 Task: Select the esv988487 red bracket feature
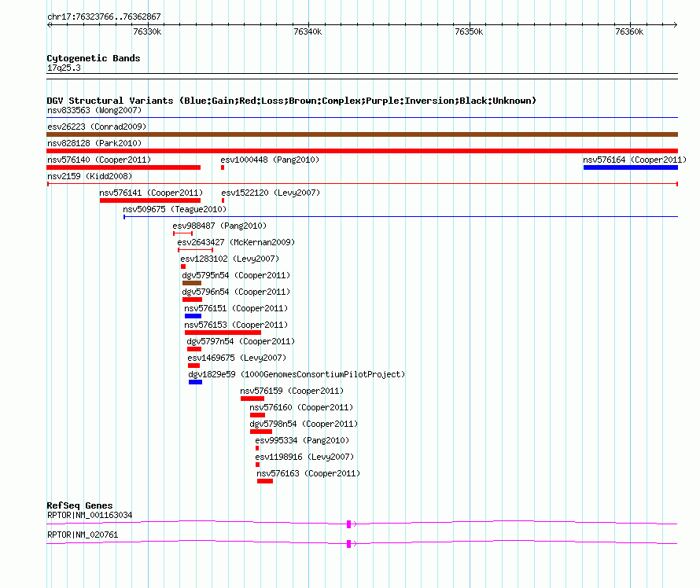[x=183, y=233]
